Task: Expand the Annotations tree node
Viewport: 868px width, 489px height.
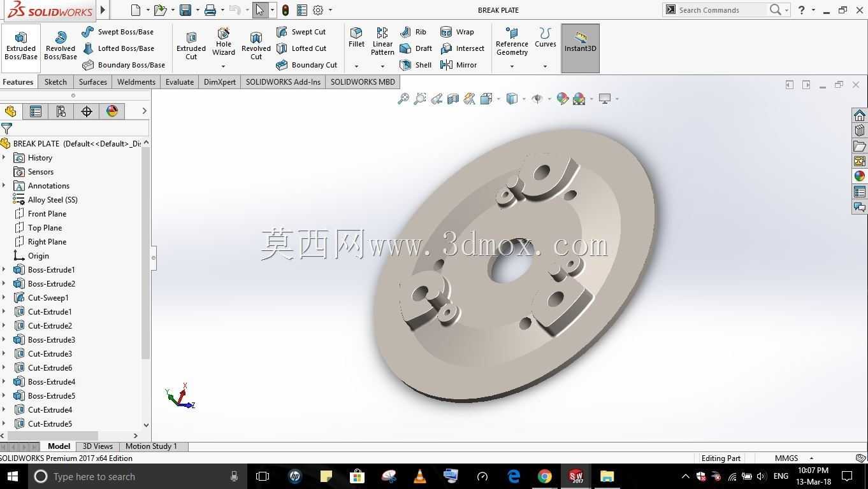Action: (x=4, y=186)
